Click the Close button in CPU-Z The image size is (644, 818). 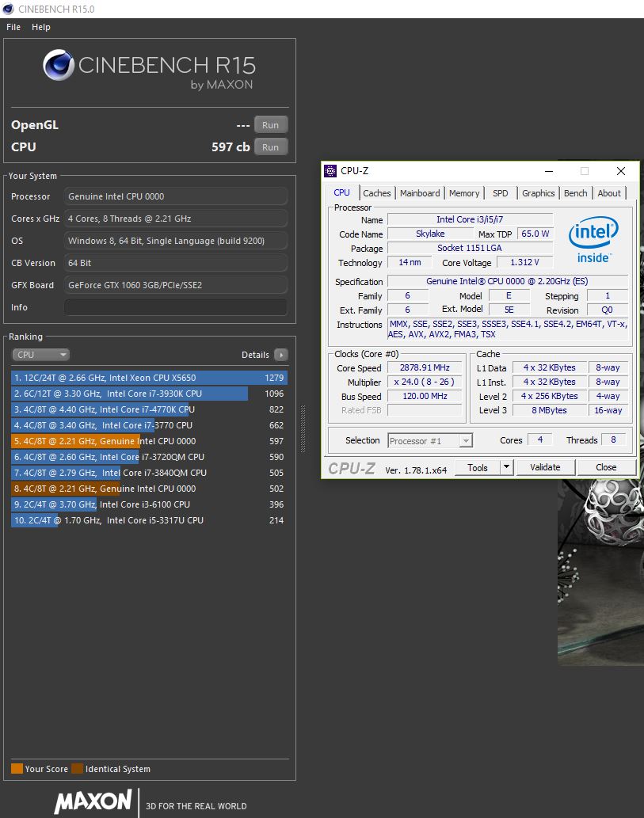[606, 467]
